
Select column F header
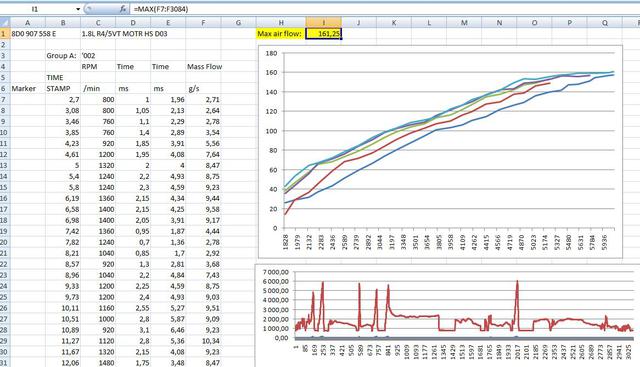(x=203, y=22)
